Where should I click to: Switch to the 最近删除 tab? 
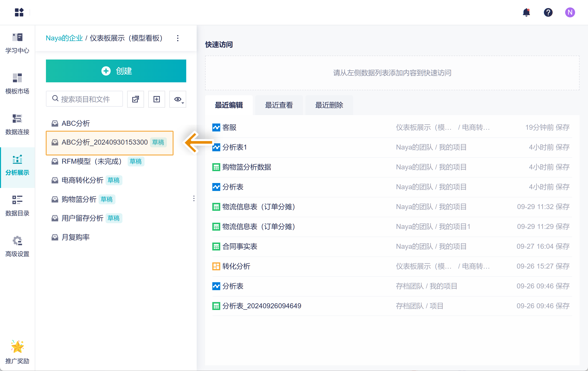tap(329, 105)
